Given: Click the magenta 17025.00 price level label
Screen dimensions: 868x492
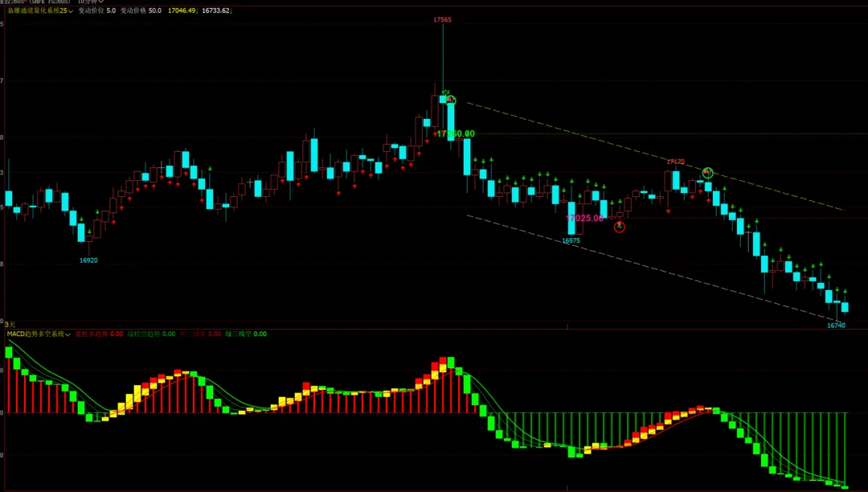Looking at the screenshot, I should (584, 218).
